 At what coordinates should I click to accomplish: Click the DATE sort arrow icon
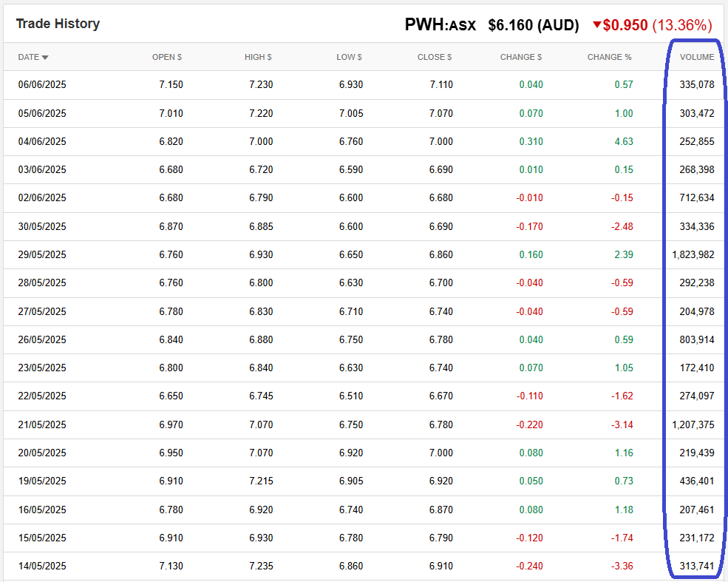pos(45,58)
